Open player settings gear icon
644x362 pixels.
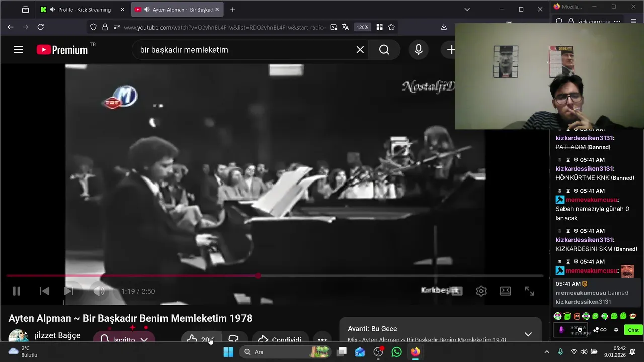coord(481,291)
